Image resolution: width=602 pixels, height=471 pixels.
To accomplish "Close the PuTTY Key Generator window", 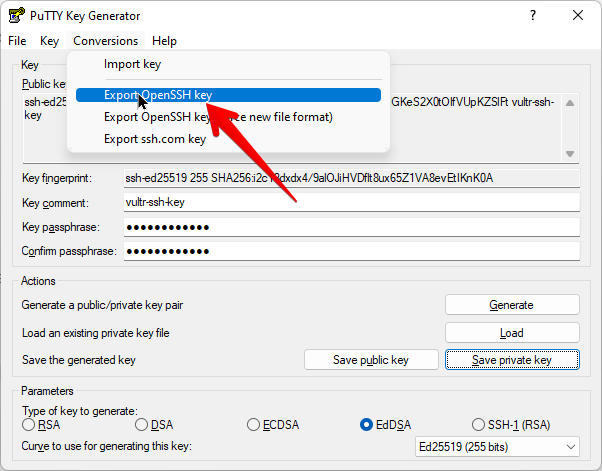I will click(578, 15).
